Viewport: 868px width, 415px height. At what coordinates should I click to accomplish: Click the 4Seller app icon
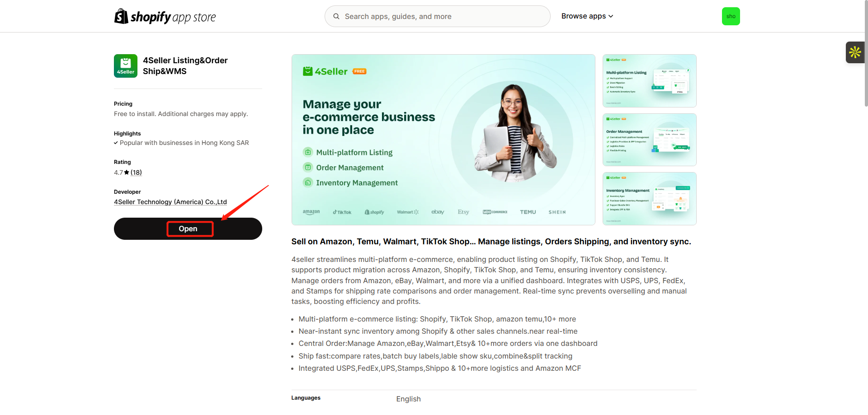coord(126,66)
